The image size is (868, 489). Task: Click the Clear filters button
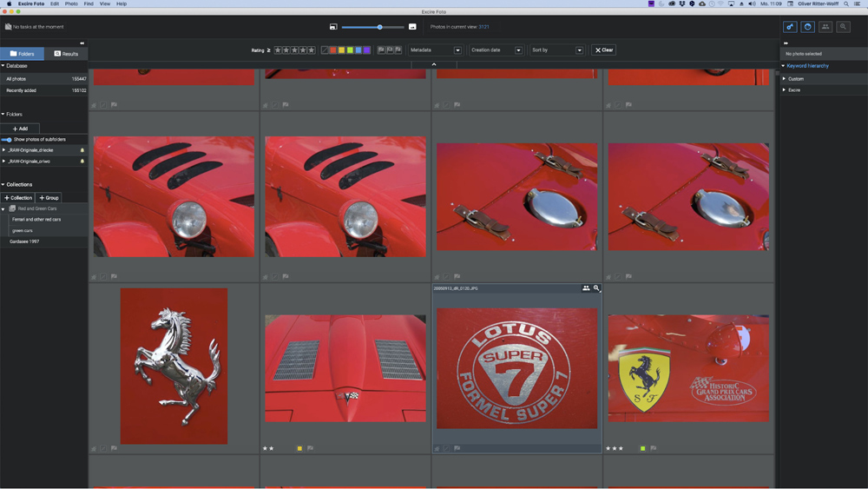pyautogui.click(x=604, y=50)
